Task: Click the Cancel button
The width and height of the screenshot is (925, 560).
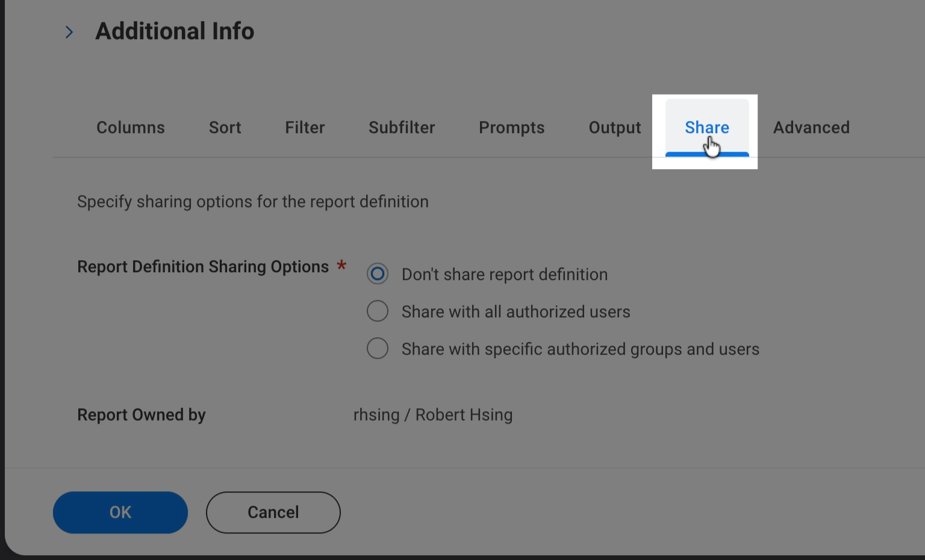Action: tap(273, 512)
